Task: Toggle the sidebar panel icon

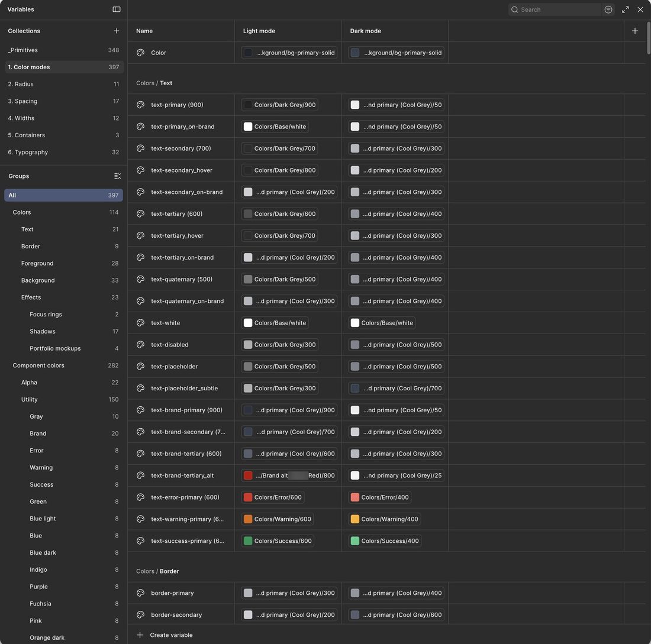Action: (x=116, y=9)
